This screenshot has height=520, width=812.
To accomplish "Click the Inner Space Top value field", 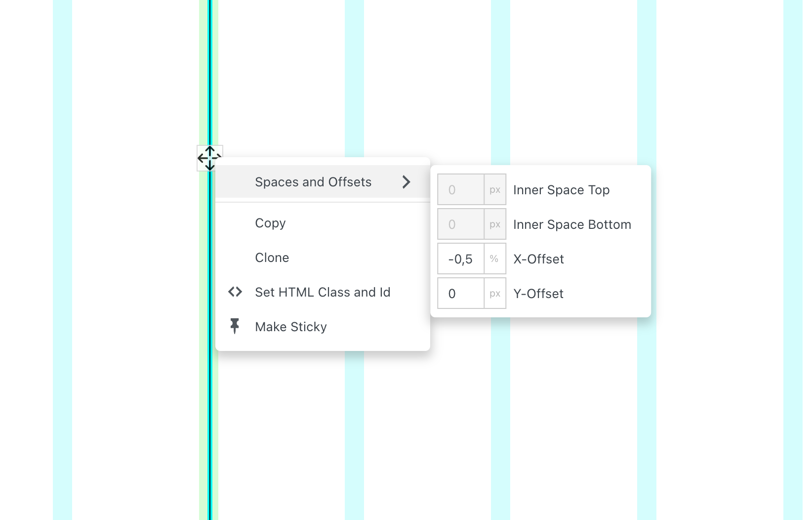I will 460,190.
